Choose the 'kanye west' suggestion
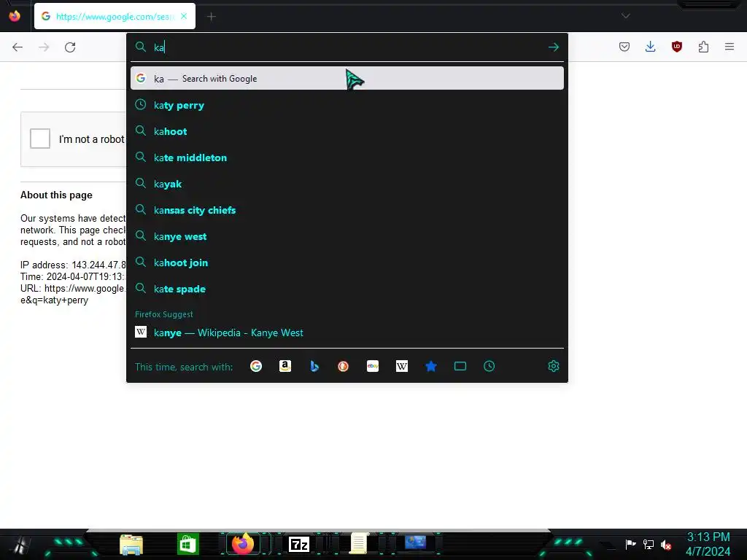This screenshot has height=560, width=747. tap(347, 236)
